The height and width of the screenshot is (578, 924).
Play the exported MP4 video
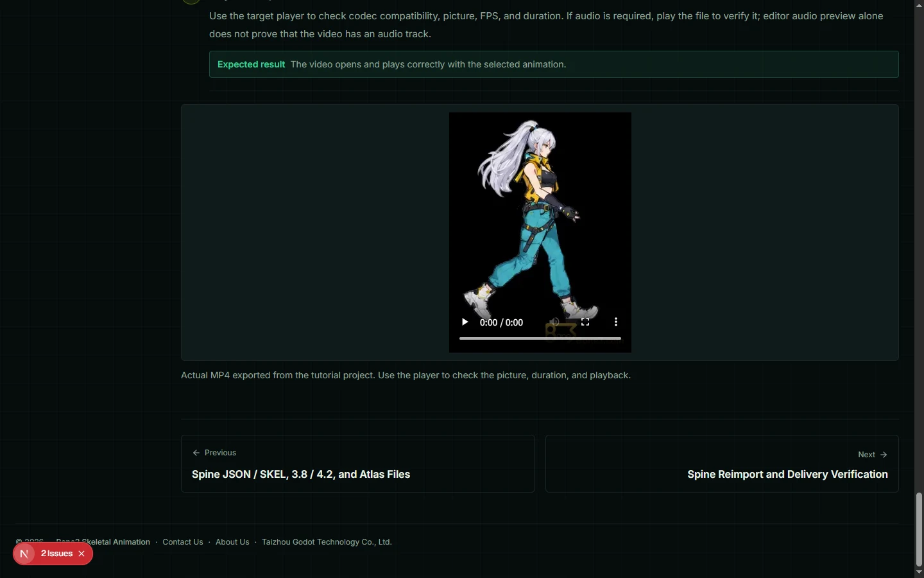click(x=465, y=322)
